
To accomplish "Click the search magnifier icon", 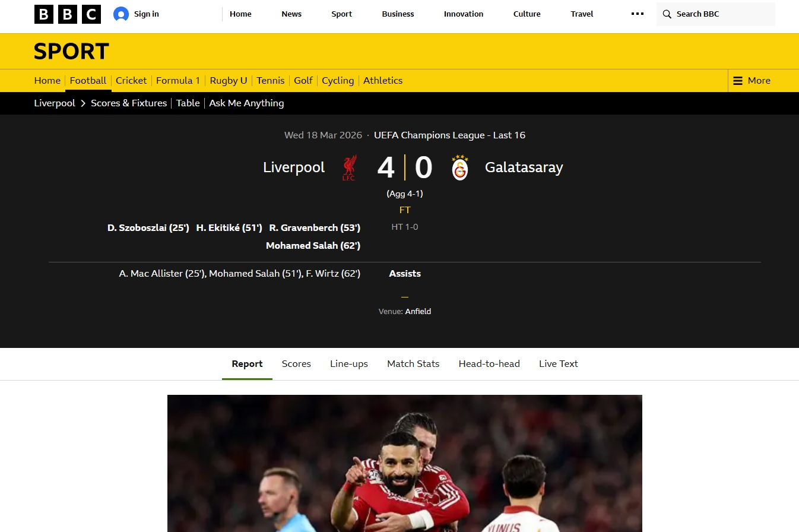I will 667,14.
